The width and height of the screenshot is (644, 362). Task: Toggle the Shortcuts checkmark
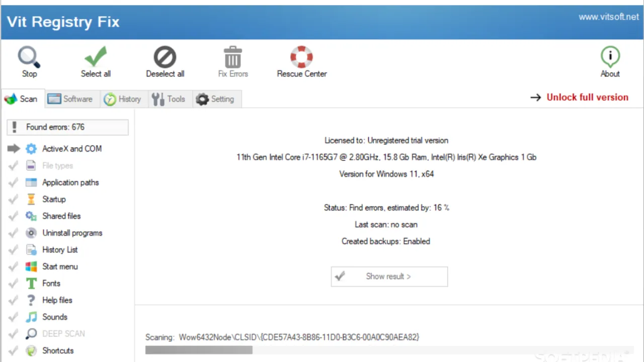pos(13,351)
